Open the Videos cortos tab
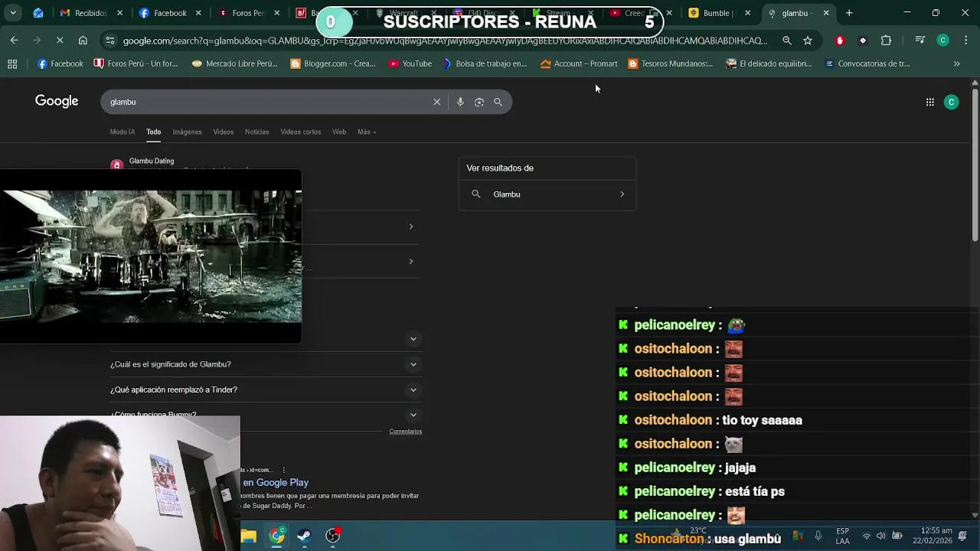Image resolution: width=980 pixels, height=551 pixels. (301, 132)
